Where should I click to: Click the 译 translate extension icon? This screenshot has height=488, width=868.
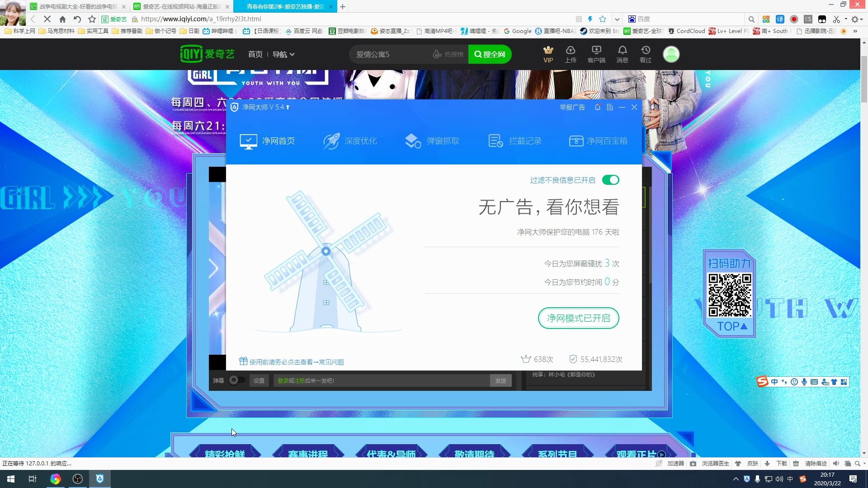pos(780,19)
